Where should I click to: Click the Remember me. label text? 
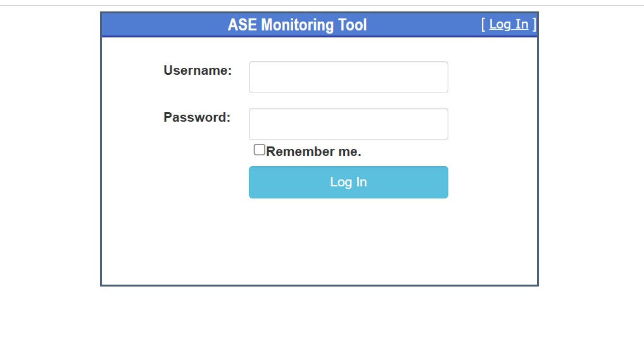click(x=314, y=152)
